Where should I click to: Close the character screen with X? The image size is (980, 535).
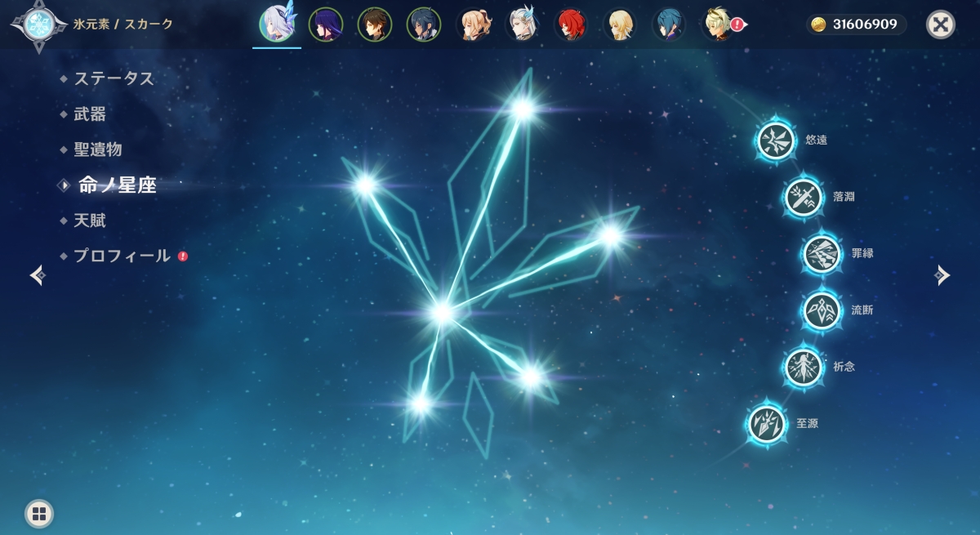(941, 25)
